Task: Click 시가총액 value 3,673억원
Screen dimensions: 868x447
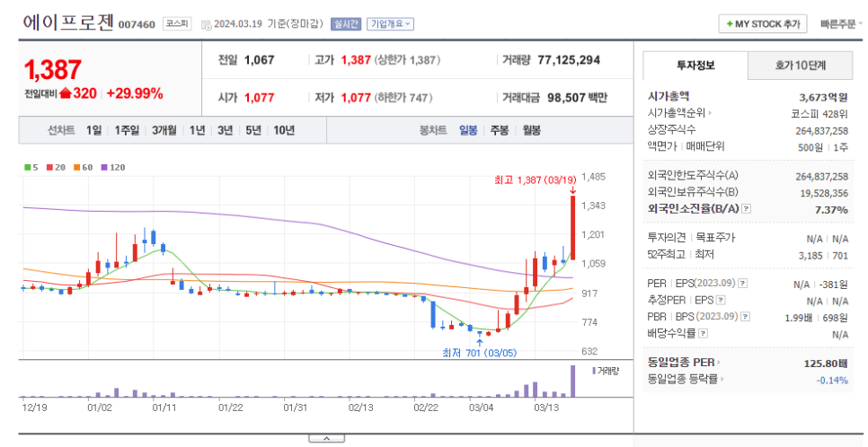Action: point(823,97)
